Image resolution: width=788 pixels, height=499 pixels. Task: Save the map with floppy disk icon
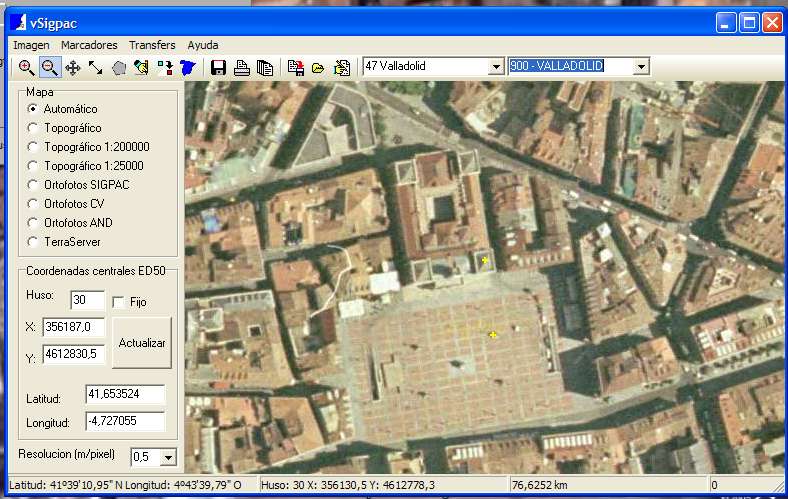pos(218,67)
